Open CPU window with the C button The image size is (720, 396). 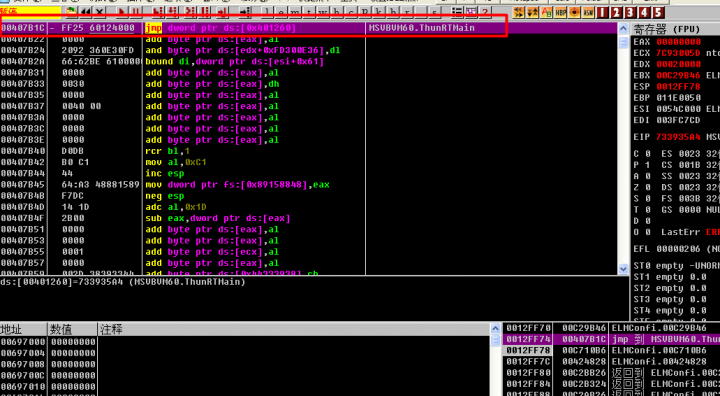point(351,11)
